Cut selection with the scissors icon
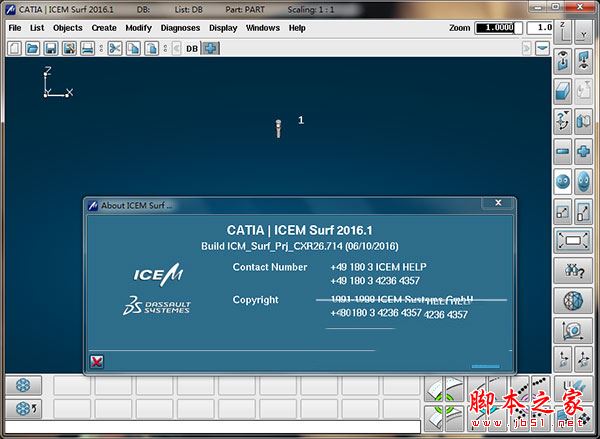The width and height of the screenshot is (600, 439). coord(115,49)
